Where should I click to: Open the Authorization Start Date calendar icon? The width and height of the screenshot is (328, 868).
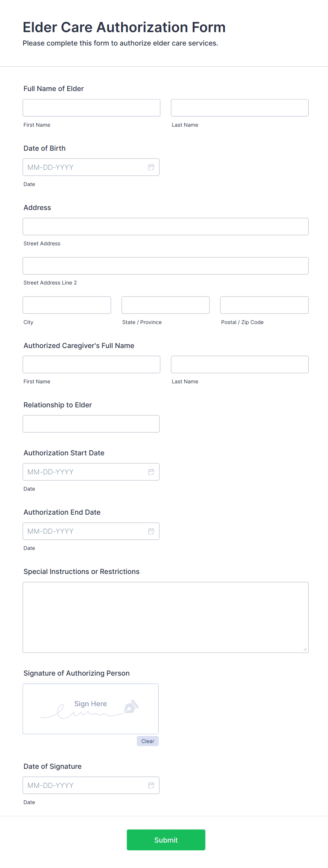coord(151,472)
